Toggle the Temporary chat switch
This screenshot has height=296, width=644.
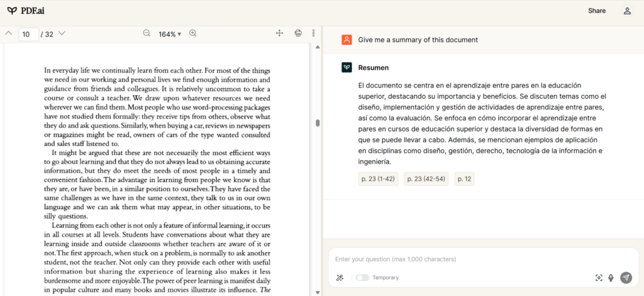coord(362,278)
